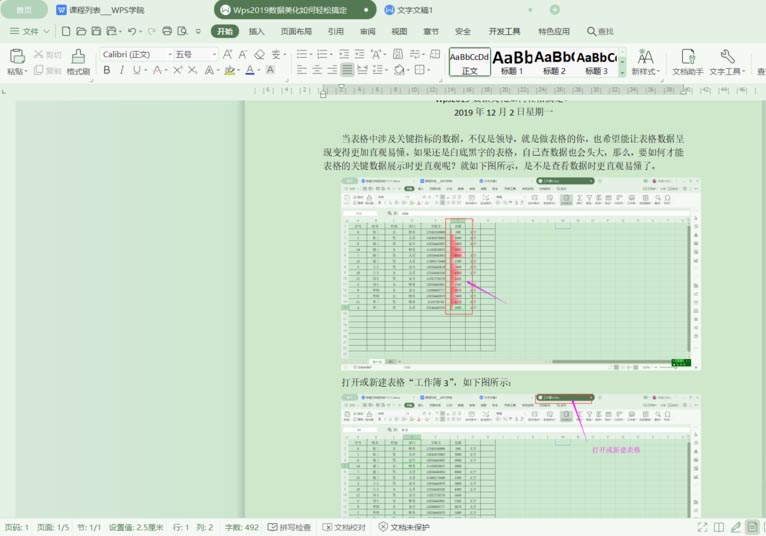Image resolution: width=766 pixels, height=536 pixels.
Task: Open the Calibri font name dropdown
Action: point(170,54)
